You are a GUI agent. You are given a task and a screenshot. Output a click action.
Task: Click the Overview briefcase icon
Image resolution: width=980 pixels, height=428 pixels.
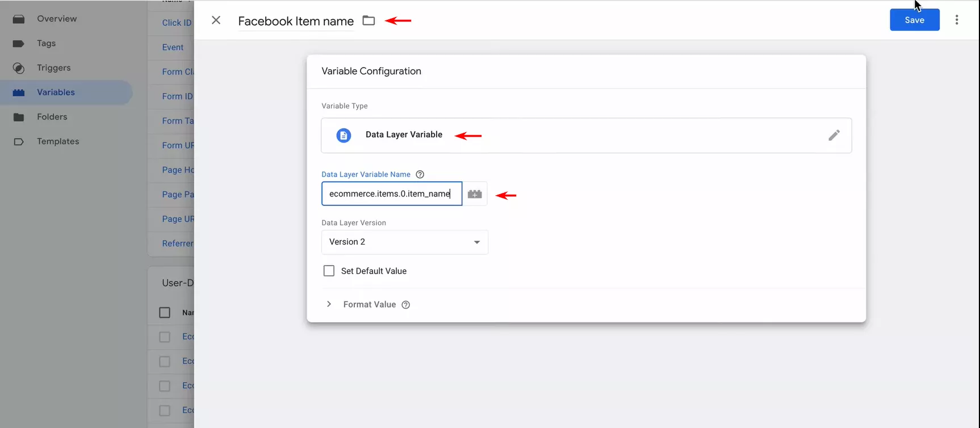19,19
